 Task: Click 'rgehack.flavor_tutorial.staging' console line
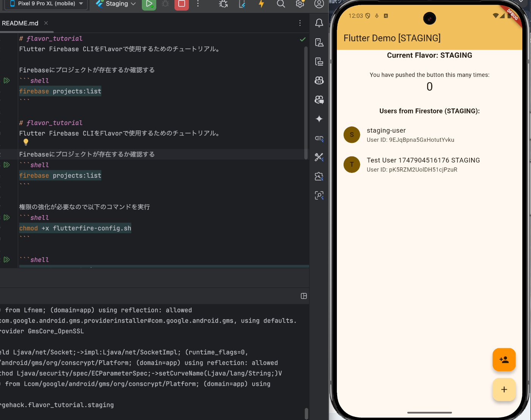pyautogui.click(x=57, y=405)
